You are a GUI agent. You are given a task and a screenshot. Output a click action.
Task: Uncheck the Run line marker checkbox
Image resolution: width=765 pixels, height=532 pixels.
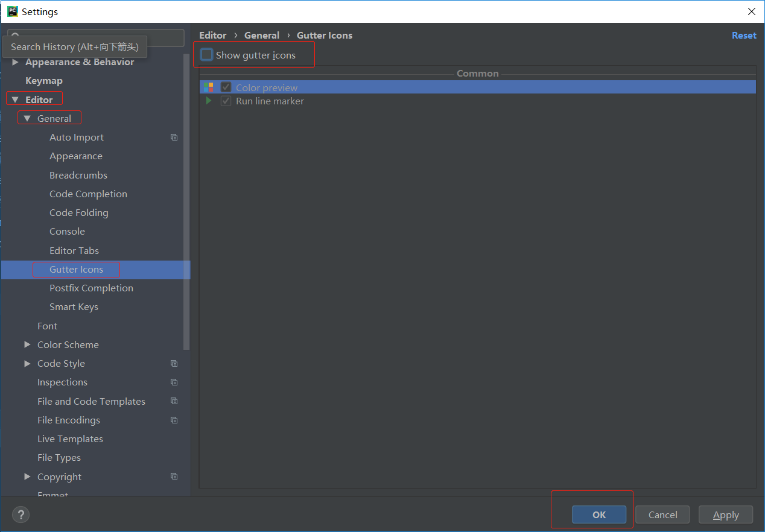[x=225, y=100]
